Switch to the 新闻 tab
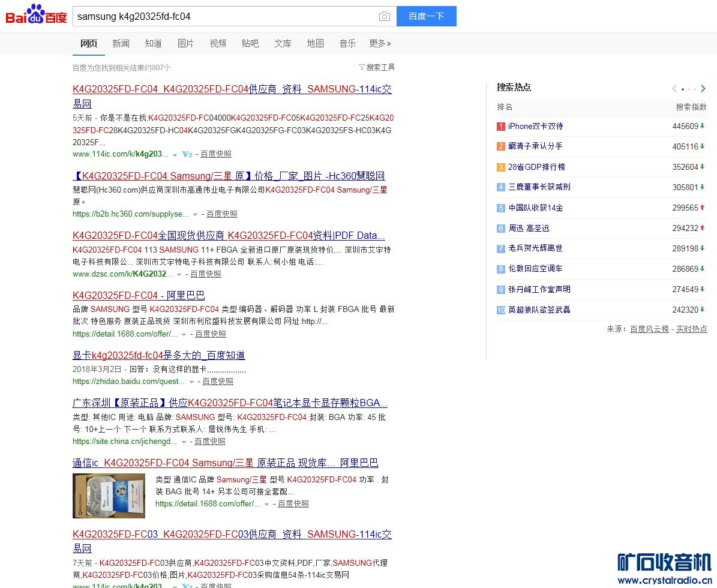The image size is (717, 588). [121, 43]
